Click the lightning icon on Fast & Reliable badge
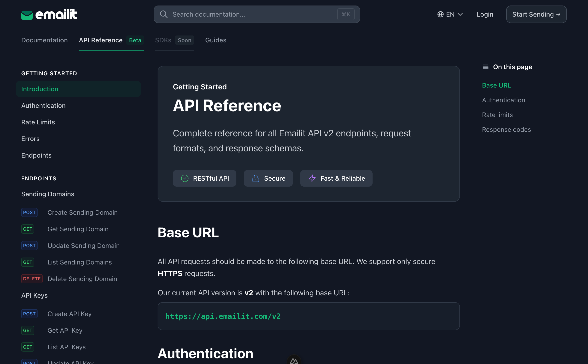This screenshot has height=364, width=588. [x=312, y=178]
